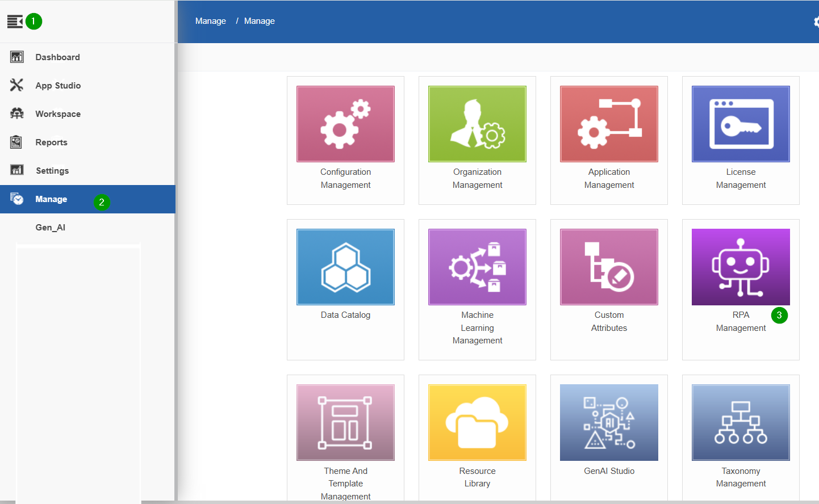Click the Resource Library label

click(477, 477)
